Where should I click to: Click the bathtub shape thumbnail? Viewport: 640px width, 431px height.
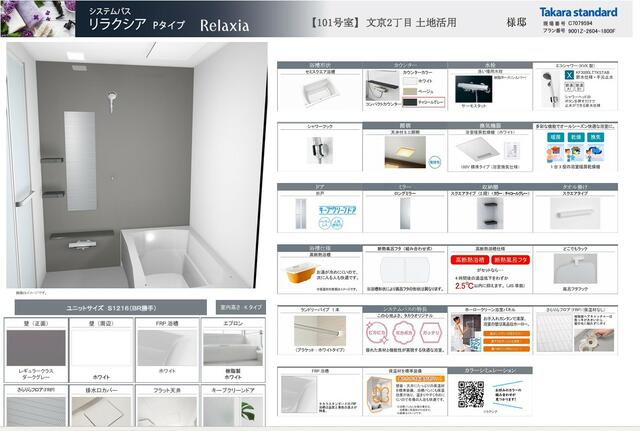(x=321, y=92)
